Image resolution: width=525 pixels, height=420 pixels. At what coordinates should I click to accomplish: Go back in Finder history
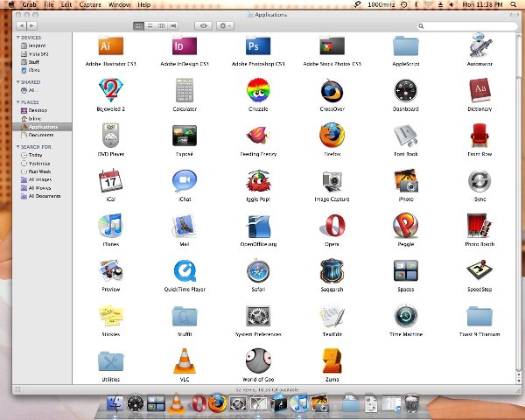click(21, 25)
